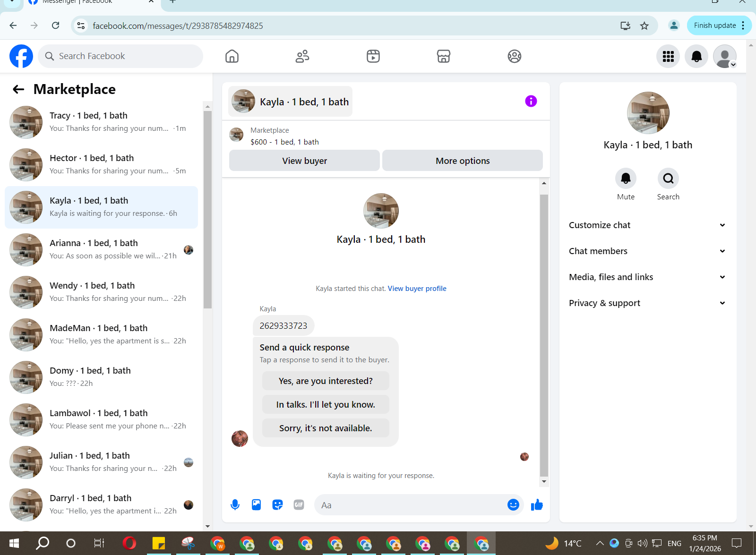Open the Groups icon in top navigation
The width and height of the screenshot is (756, 555).
click(515, 56)
